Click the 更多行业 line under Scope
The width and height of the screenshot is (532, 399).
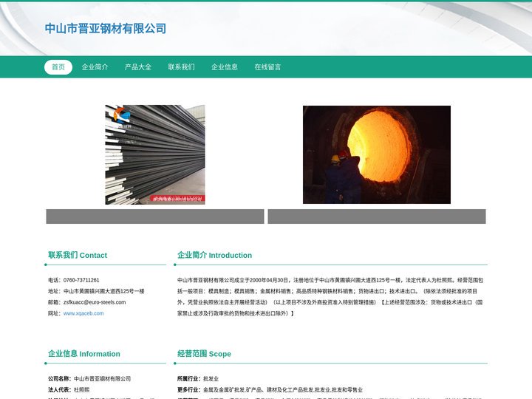coord(270,390)
